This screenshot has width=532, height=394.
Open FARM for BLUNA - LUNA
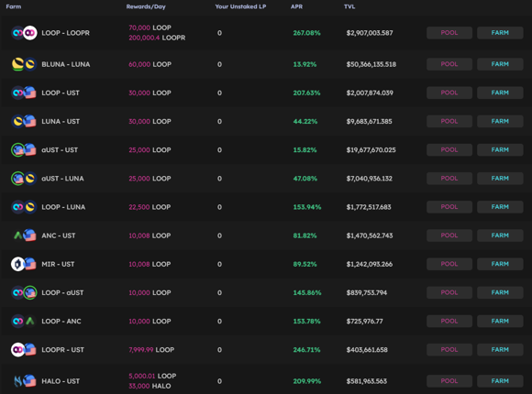click(500, 64)
